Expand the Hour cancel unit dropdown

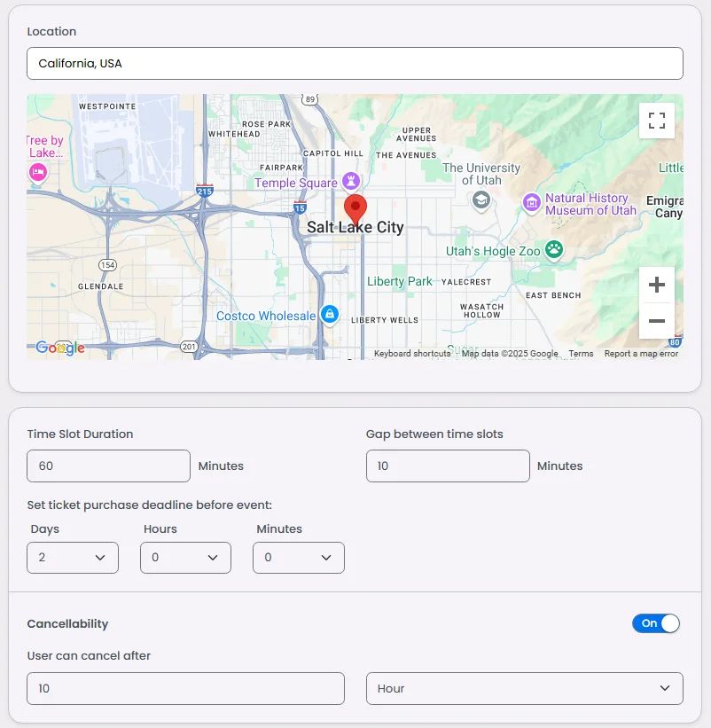(525, 688)
